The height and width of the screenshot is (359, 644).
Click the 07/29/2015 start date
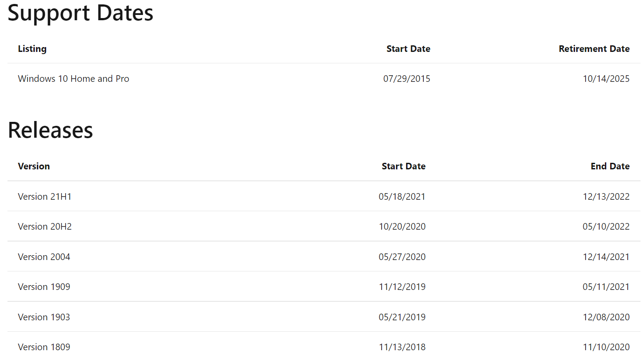(407, 79)
